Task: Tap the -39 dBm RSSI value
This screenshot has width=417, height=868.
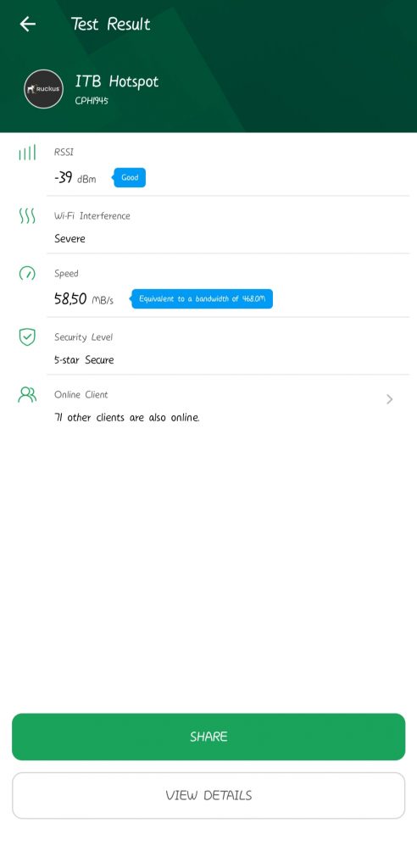Action: pos(75,178)
